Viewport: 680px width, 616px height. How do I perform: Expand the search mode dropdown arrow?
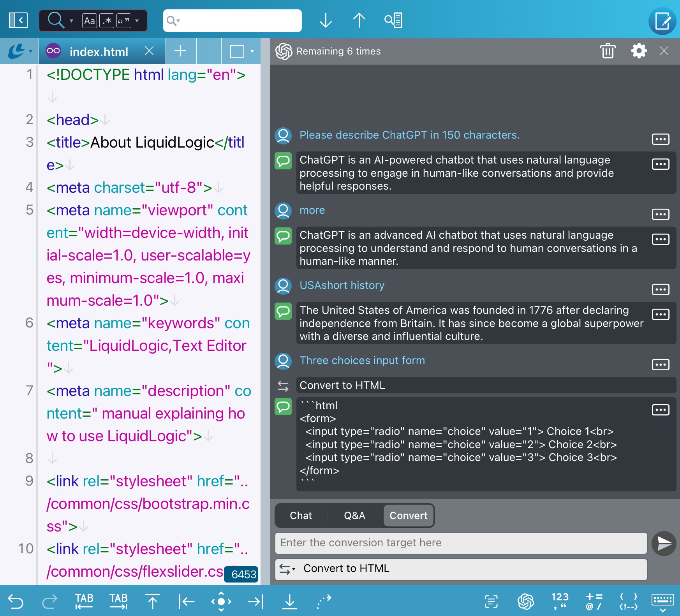(71, 21)
